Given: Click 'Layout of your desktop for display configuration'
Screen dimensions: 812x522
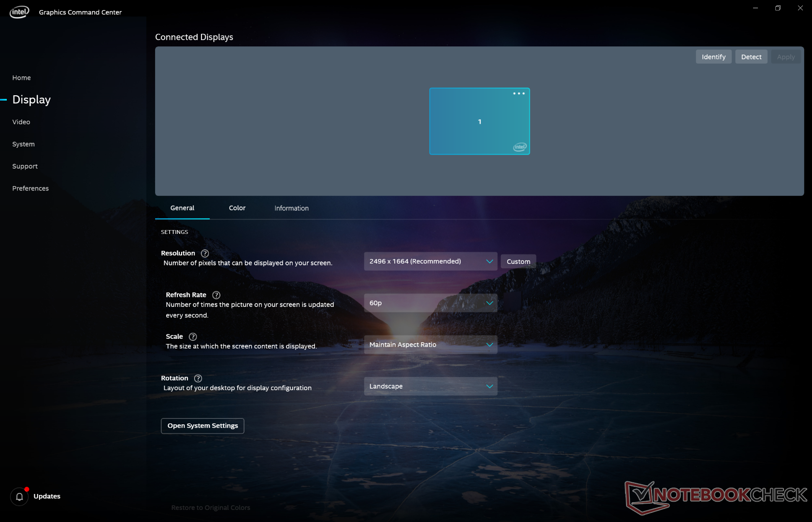Looking at the screenshot, I should (x=238, y=388).
